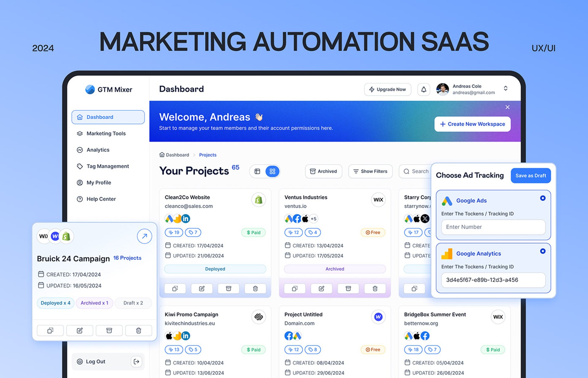
Task: Switch to grid card view
Action: click(272, 171)
